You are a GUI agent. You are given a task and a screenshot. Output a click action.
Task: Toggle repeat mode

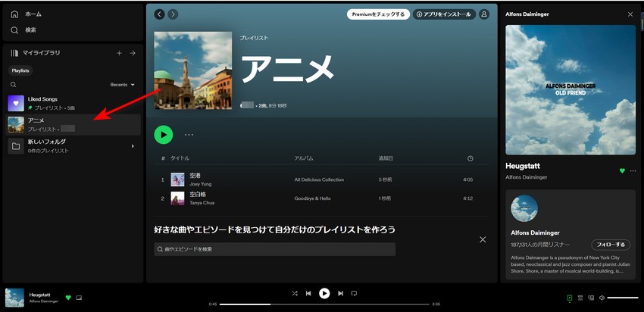354,294
